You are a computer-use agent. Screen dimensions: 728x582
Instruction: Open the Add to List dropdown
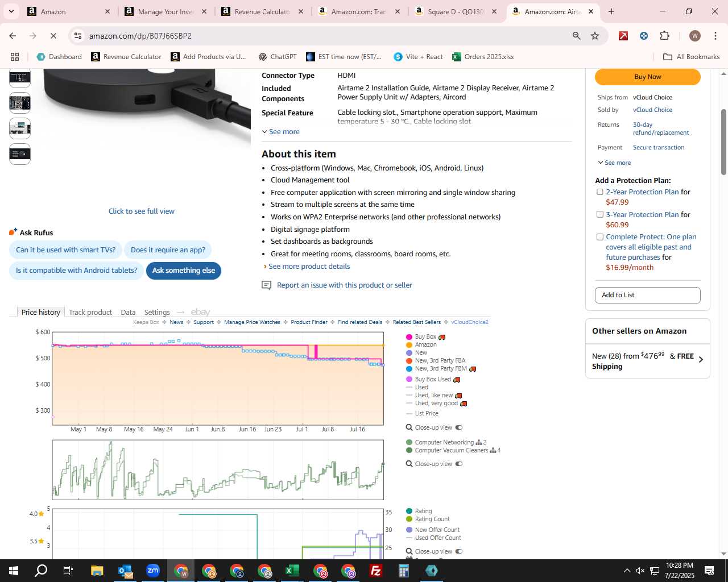(647, 295)
